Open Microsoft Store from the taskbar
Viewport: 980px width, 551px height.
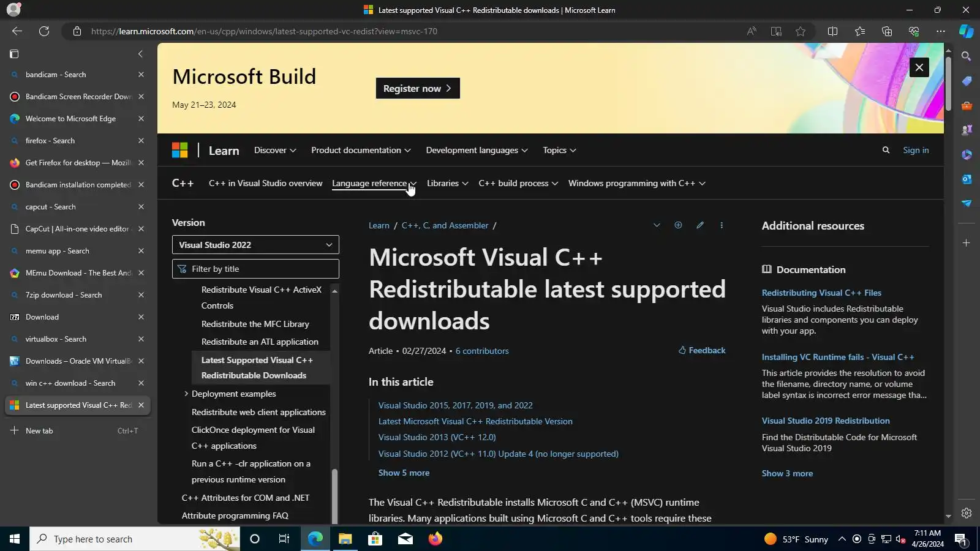pyautogui.click(x=375, y=539)
